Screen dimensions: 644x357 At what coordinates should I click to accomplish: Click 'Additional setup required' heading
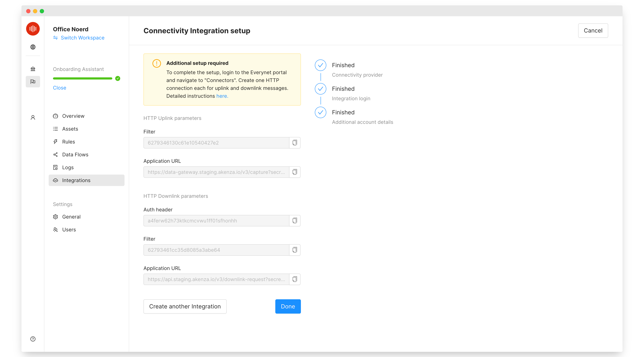tap(197, 63)
